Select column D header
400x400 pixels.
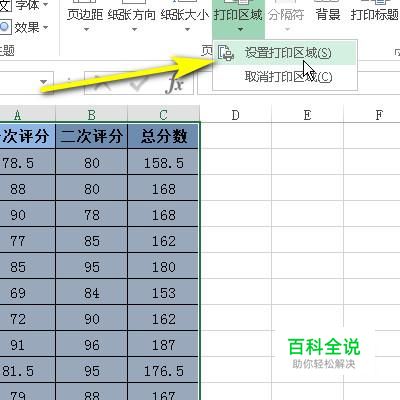pyautogui.click(x=236, y=115)
